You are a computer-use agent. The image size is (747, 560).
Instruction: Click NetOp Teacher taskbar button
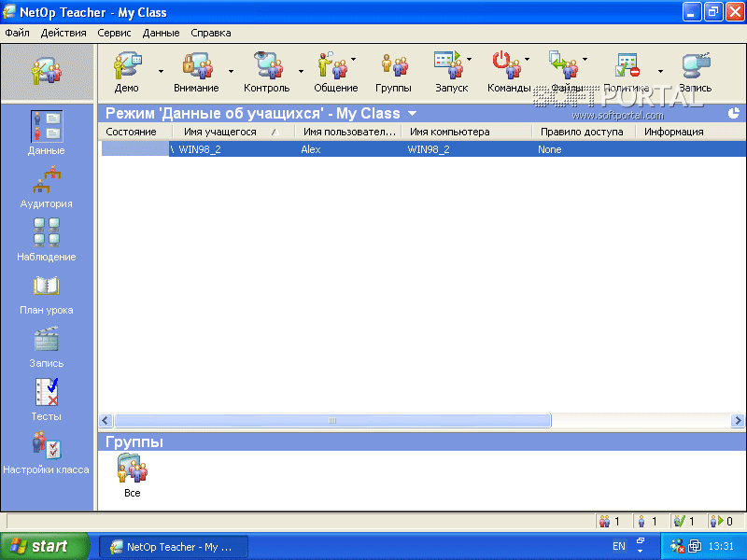tap(174, 547)
